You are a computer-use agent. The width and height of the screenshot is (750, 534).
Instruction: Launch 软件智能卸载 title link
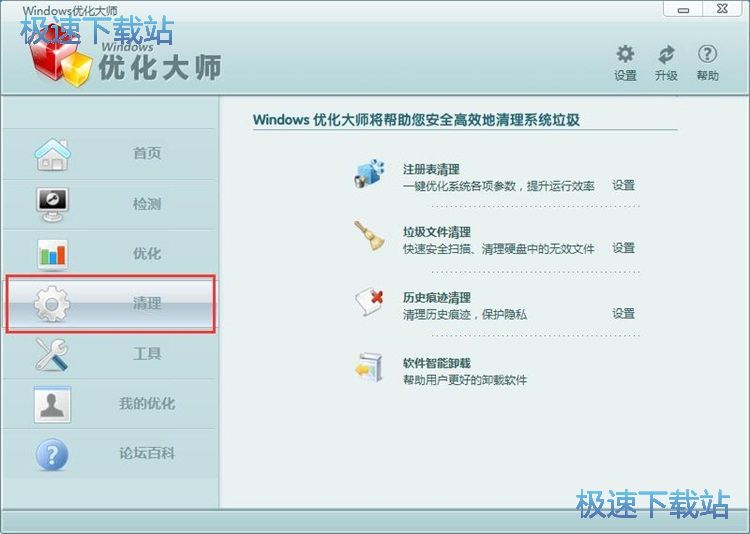[x=437, y=363]
